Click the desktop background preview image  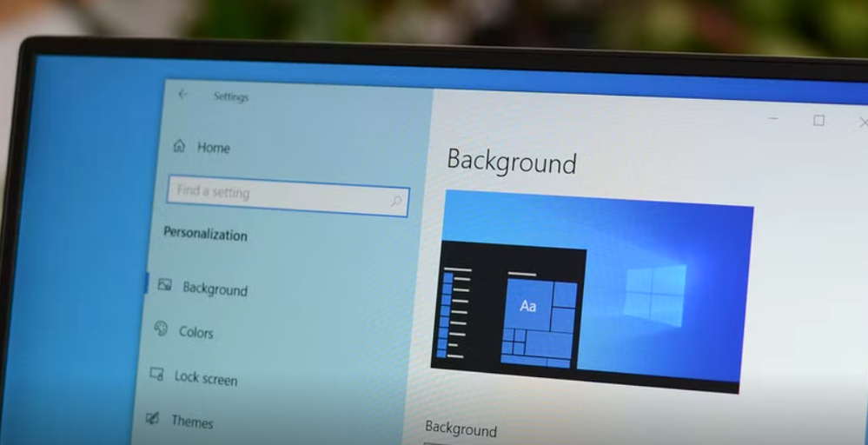pos(593,292)
